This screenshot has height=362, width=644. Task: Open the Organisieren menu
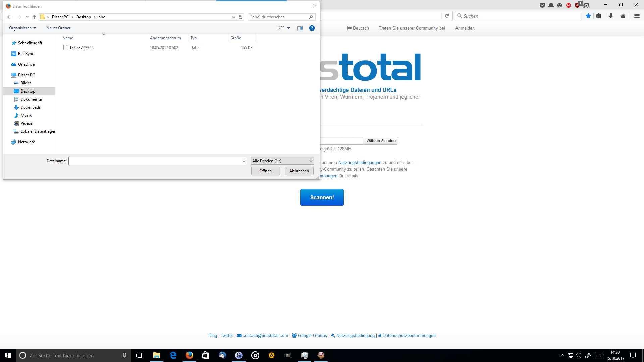click(22, 28)
